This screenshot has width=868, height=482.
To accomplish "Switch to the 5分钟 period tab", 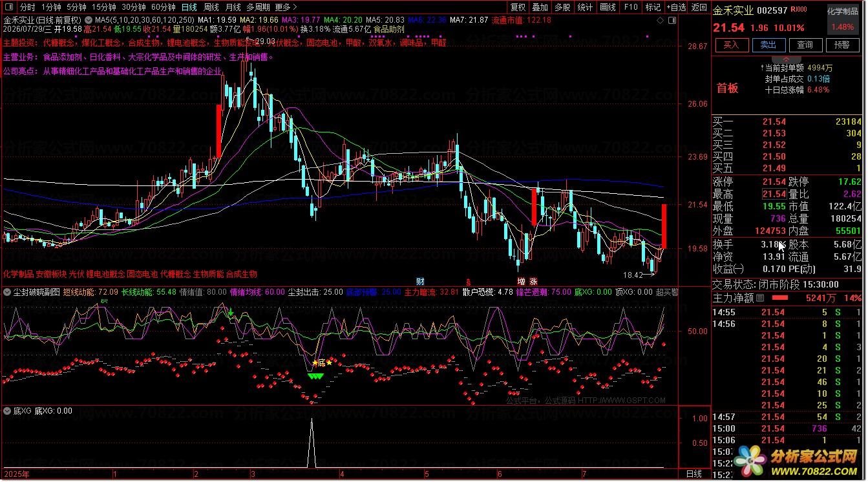I will 76,7.
